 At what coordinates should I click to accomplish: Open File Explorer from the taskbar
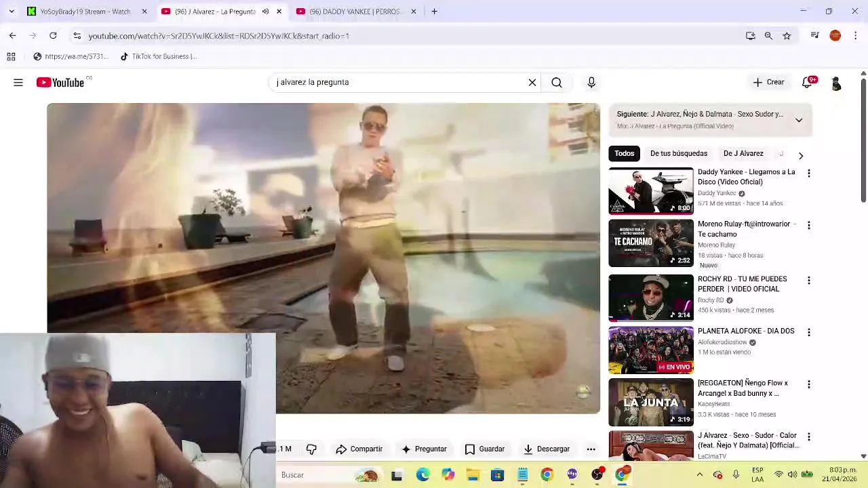473,475
